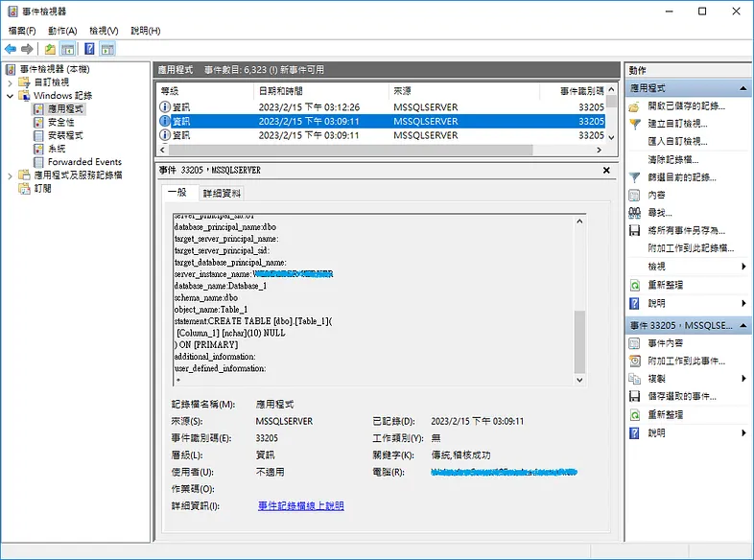Open the upper 說明 submenu arrow
The image size is (754, 560).
click(x=743, y=303)
